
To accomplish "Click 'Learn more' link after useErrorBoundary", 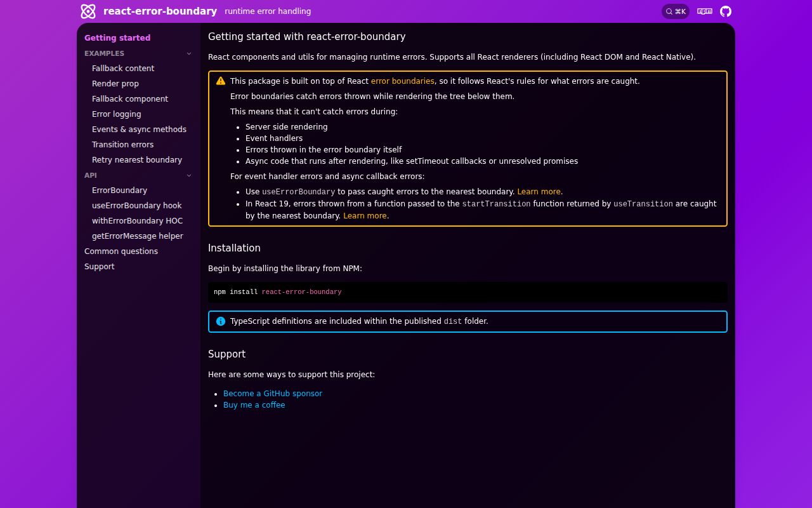I will [539, 192].
